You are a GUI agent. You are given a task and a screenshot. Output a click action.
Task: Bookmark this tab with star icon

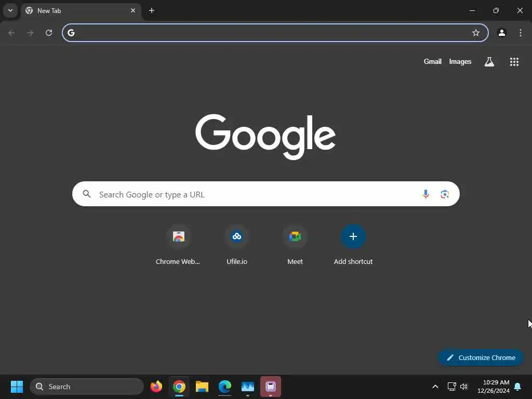[x=476, y=33]
